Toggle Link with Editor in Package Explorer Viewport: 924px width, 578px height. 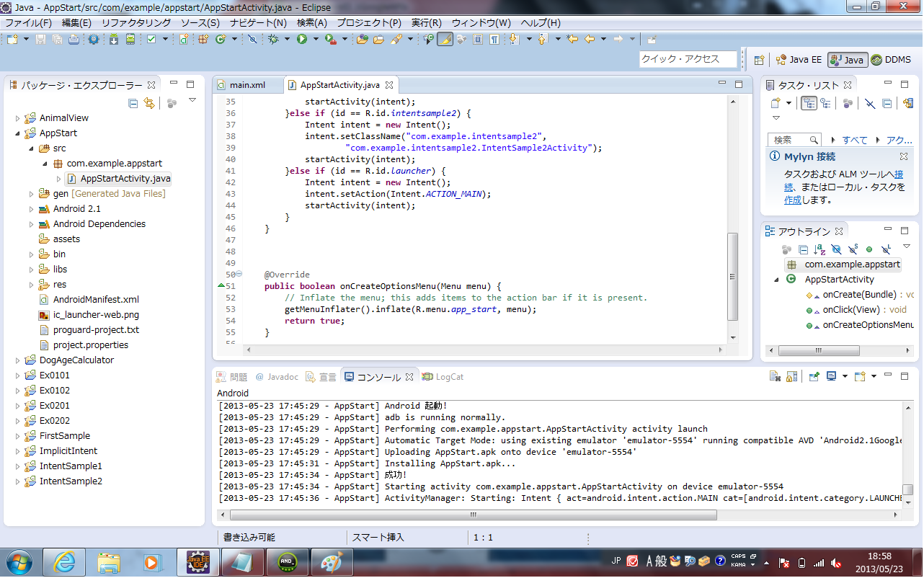pyautogui.click(x=149, y=103)
